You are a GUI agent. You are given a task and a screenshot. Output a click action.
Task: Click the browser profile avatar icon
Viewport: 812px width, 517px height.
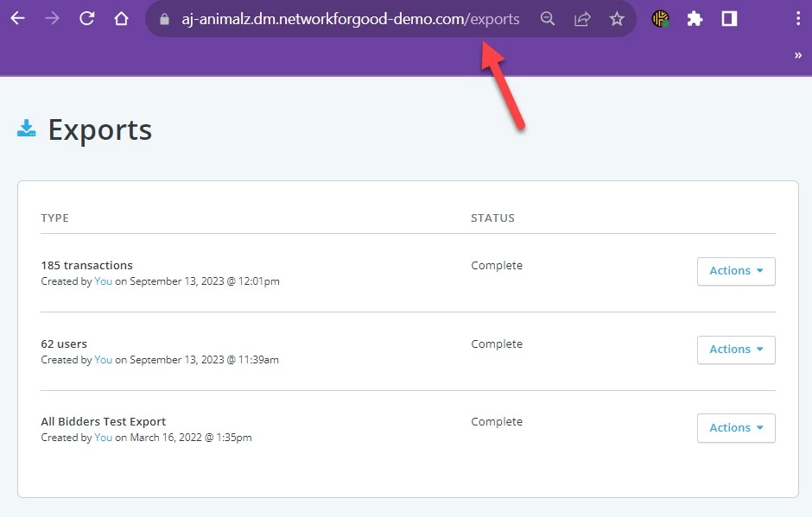click(660, 18)
